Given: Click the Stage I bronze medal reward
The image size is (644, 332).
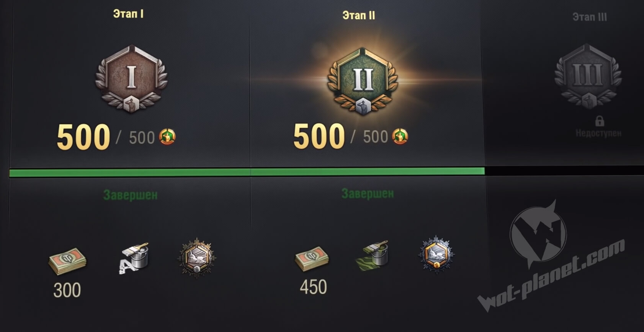Looking at the screenshot, I should point(197,258).
